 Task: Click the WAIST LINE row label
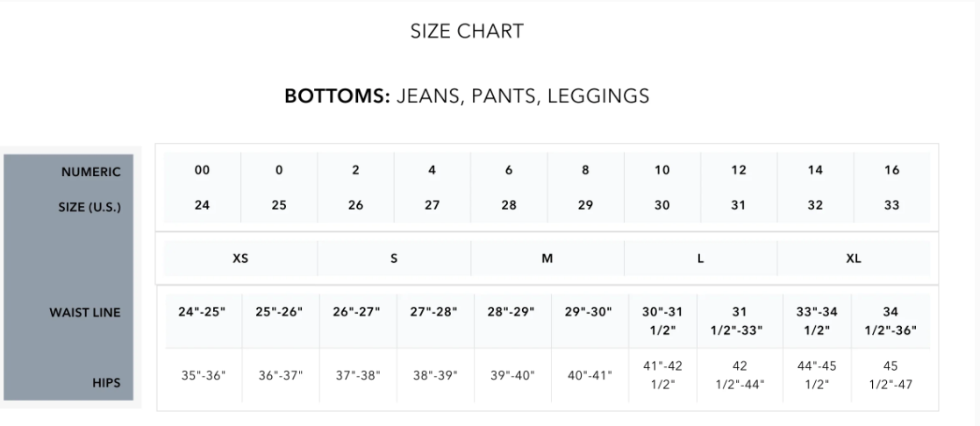[x=85, y=312]
